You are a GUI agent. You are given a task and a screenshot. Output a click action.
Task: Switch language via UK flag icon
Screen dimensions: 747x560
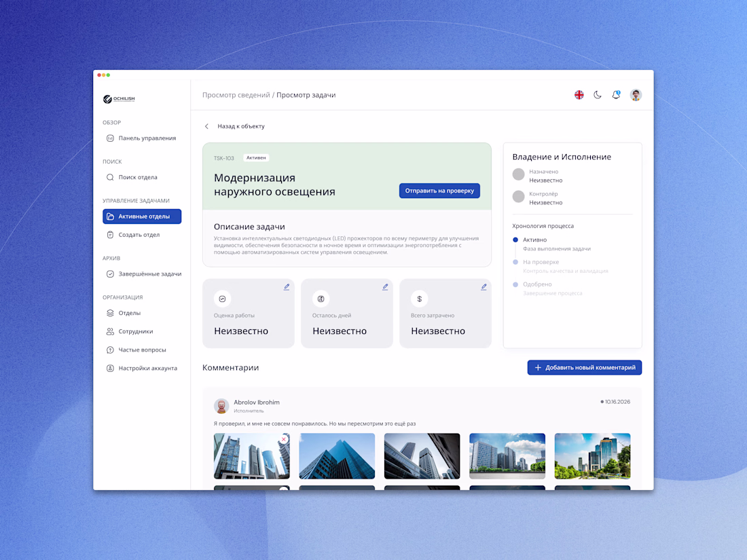[579, 95]
